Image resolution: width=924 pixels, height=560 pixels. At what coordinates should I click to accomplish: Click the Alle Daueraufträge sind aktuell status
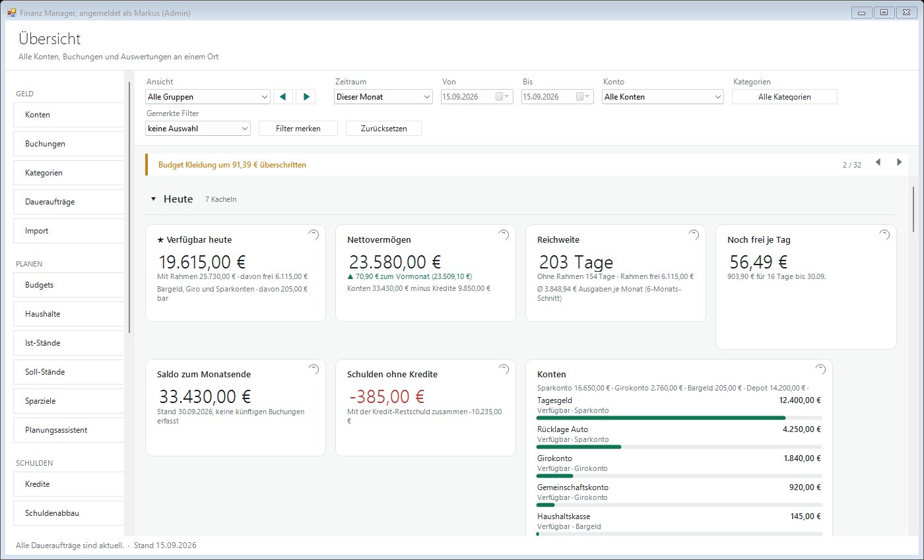(70, 545)
